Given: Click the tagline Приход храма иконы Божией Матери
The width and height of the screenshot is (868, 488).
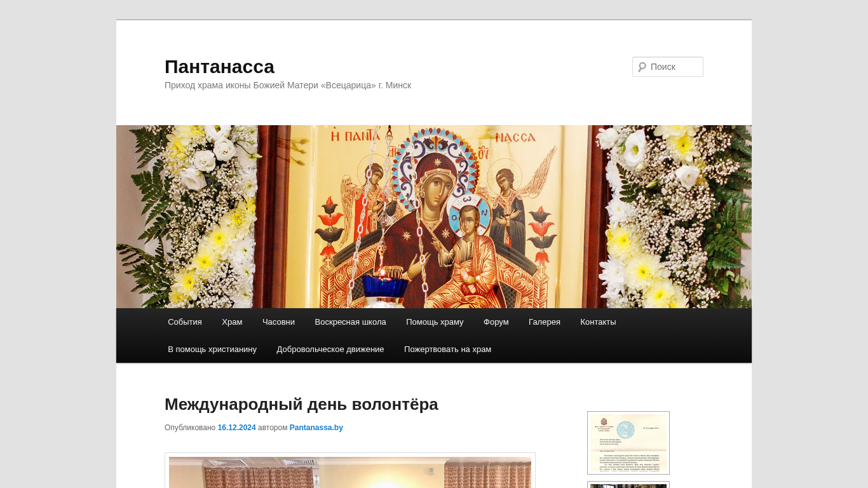Looking at the screenshot, I should tap(288, 85).
